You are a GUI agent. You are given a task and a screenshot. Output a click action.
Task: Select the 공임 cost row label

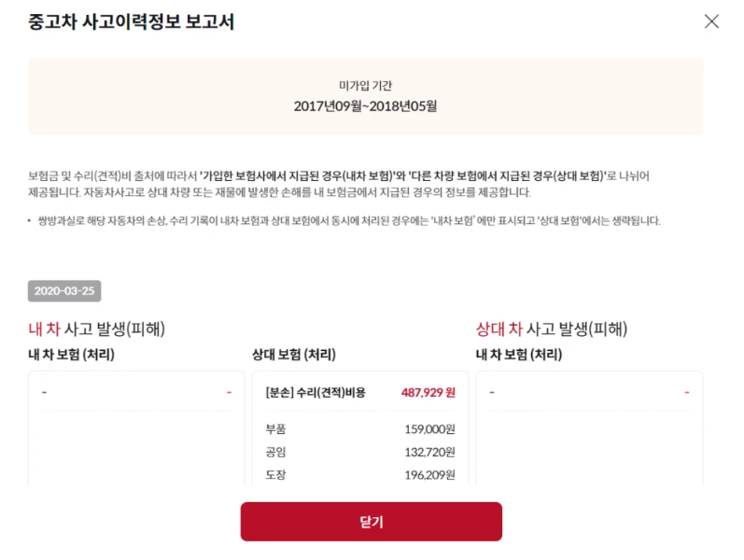click(x=276, y=453)
